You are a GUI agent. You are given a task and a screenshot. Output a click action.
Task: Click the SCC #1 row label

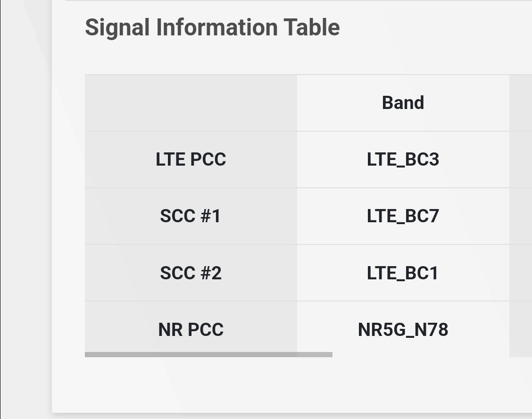pyautogui.click(x=191, y=216)
